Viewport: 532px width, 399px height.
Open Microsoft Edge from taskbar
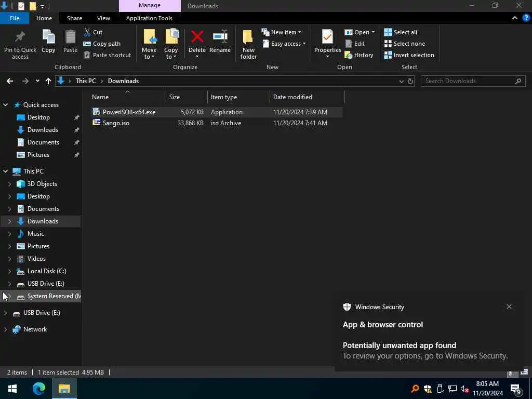pos(38,389)
